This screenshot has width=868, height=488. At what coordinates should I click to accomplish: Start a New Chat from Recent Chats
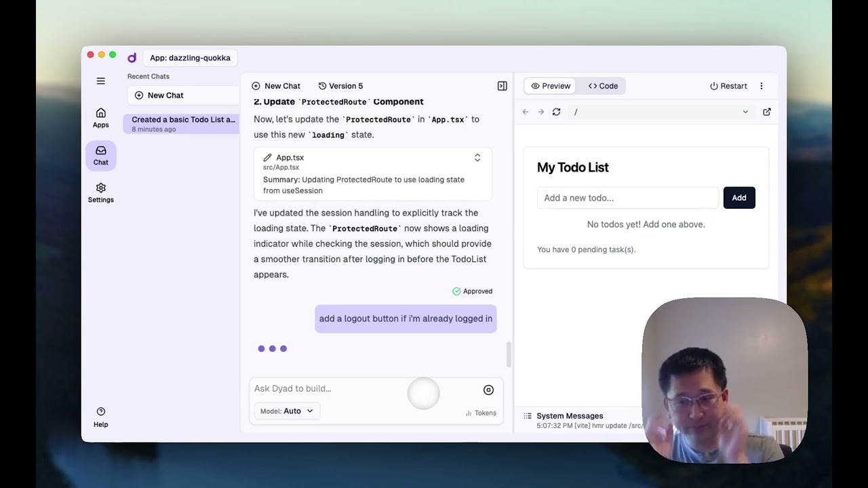click(184, 96)
